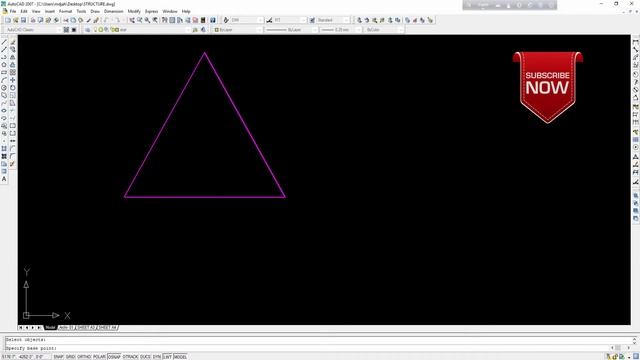Click the color swatch in color control
This screenshot has width=640, height=360.
(x=217, y=30)
